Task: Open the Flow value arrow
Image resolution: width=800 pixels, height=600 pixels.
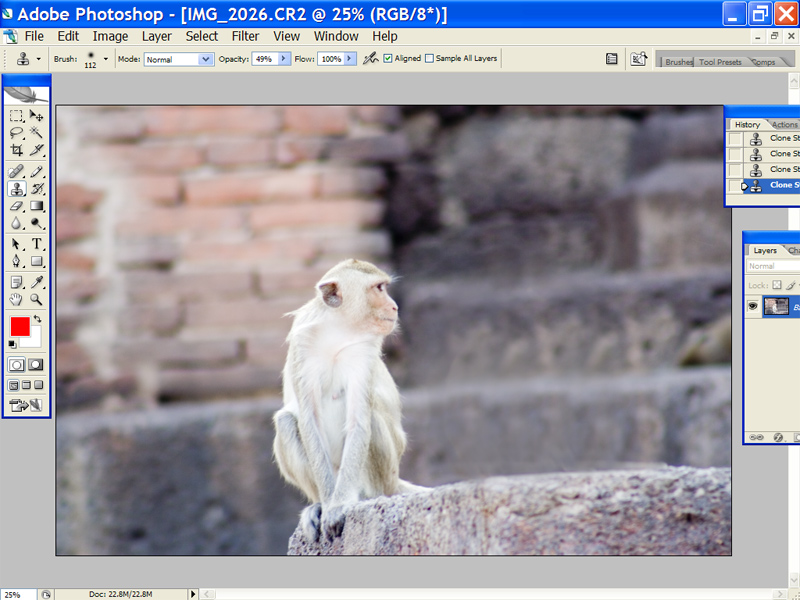Action: (x=351, y=59)
